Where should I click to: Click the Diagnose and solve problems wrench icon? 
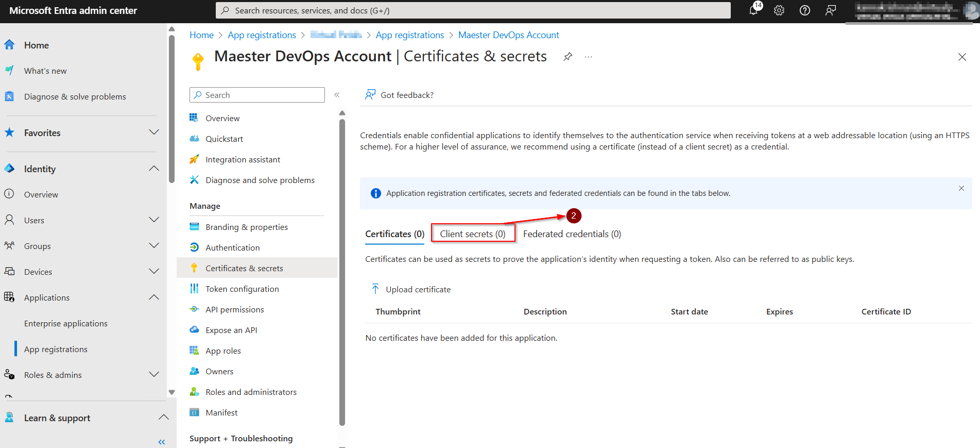point(194,180)
